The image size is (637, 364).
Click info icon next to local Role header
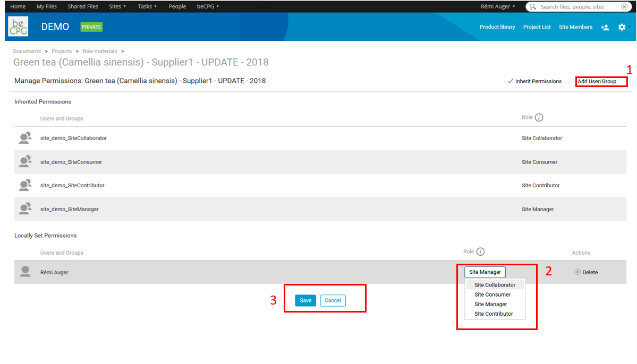coord(480,252)
